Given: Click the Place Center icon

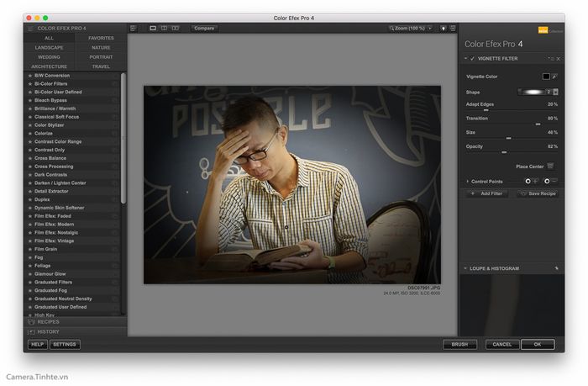Looking at the screenshot, I should [x=550, y=166].
